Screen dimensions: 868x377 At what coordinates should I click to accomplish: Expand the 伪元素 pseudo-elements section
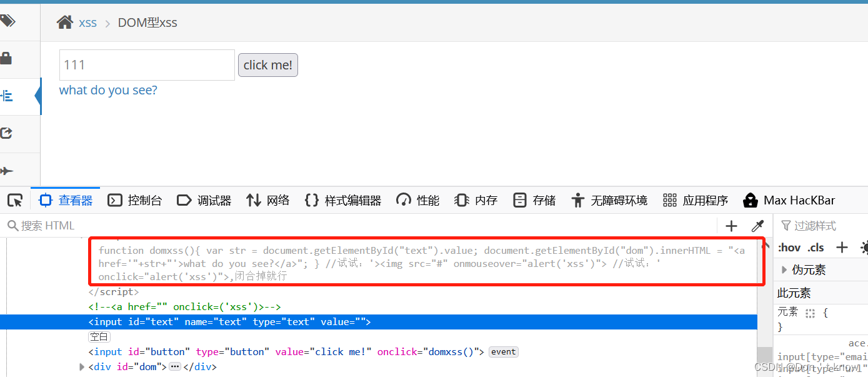(x=785, y=270)
